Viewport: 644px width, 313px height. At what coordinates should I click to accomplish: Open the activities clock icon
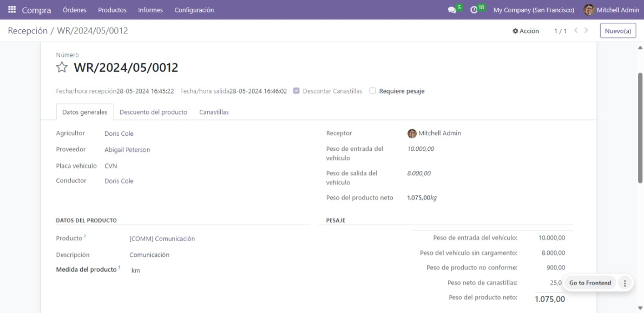pos(474,10)
